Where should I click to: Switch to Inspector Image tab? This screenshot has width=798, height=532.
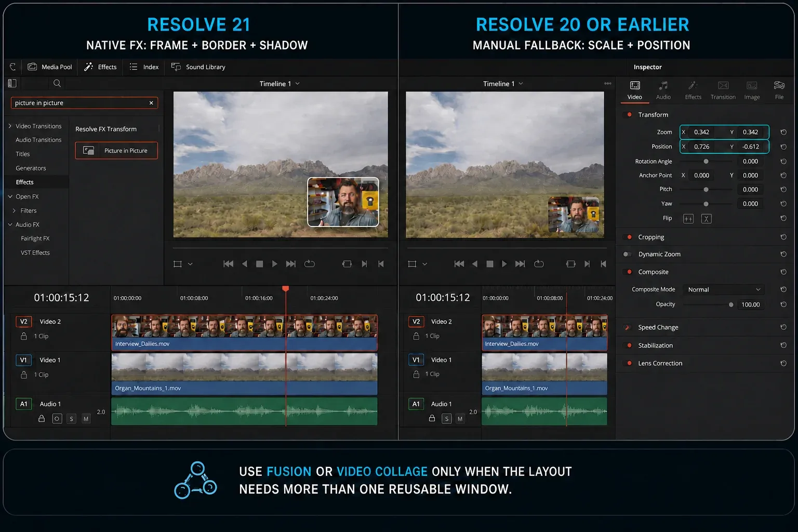(752, 90)
